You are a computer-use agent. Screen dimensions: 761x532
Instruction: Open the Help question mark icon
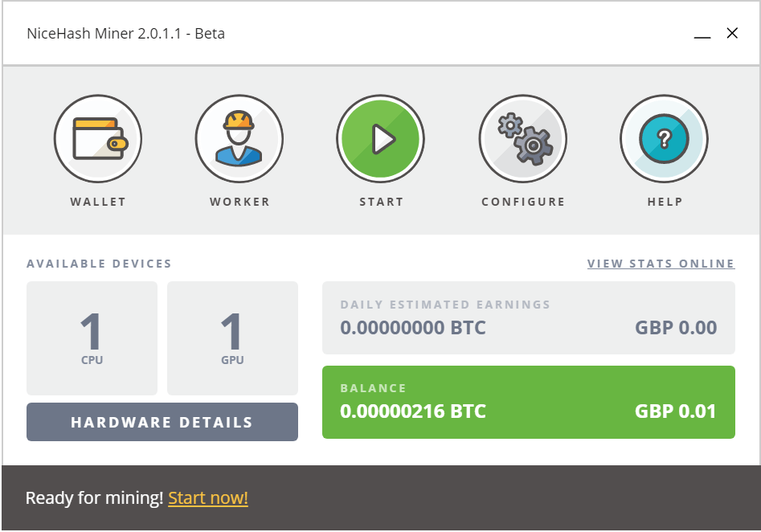665,139
